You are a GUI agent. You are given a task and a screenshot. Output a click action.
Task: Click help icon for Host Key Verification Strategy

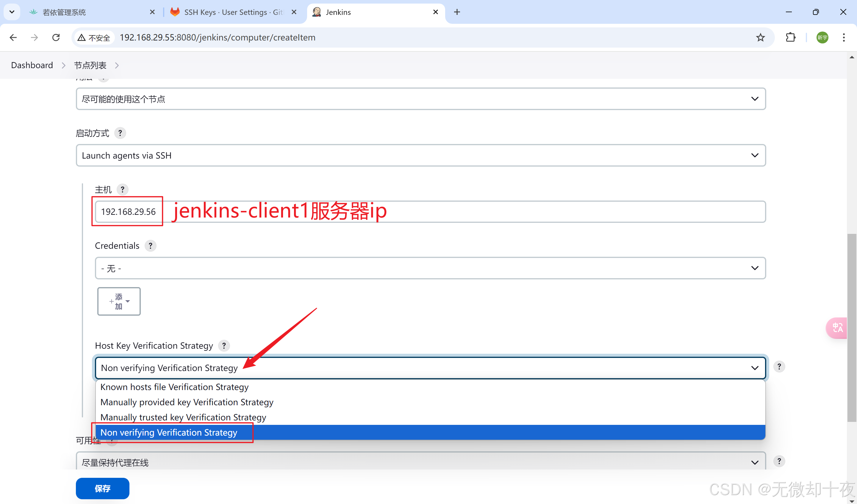pos(224,345)
